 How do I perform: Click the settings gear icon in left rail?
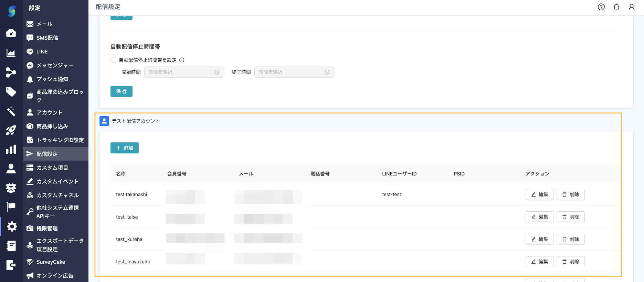point(12,226)
